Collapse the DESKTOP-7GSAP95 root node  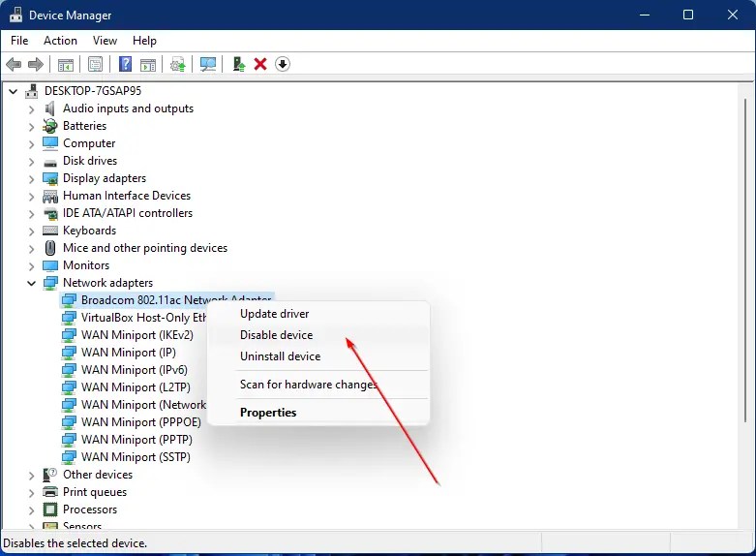tap(13, 91)
